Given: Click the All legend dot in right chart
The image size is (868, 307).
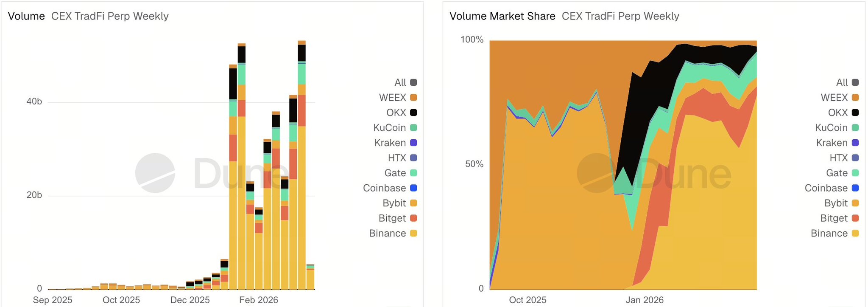Looking at the screenshot, I should (x=855, y=82).
